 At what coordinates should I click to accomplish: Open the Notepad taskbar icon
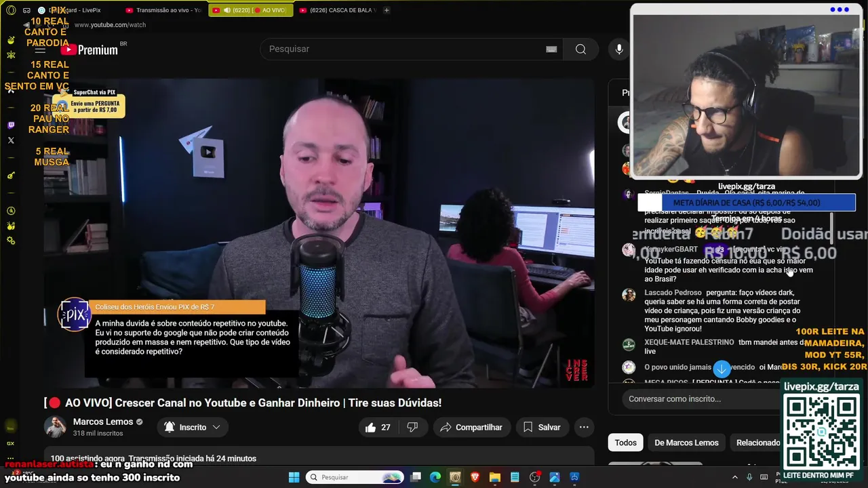coord(515,477)
